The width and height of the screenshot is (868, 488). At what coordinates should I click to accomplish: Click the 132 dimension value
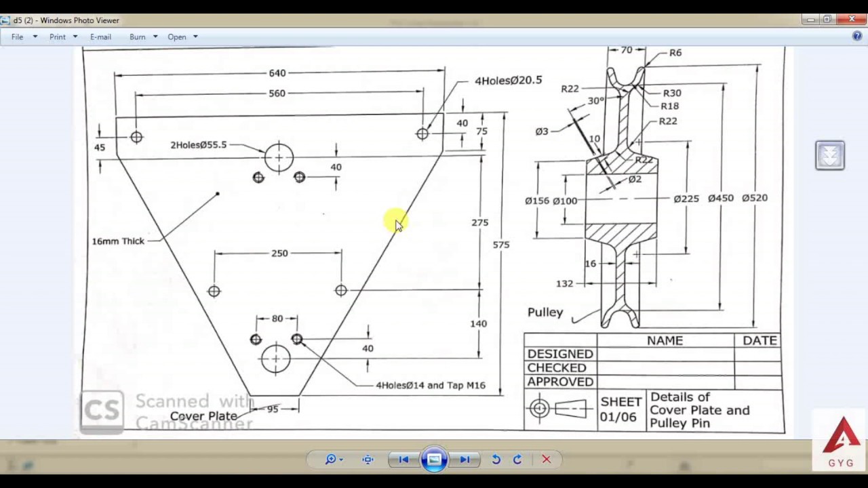(564, 284)
